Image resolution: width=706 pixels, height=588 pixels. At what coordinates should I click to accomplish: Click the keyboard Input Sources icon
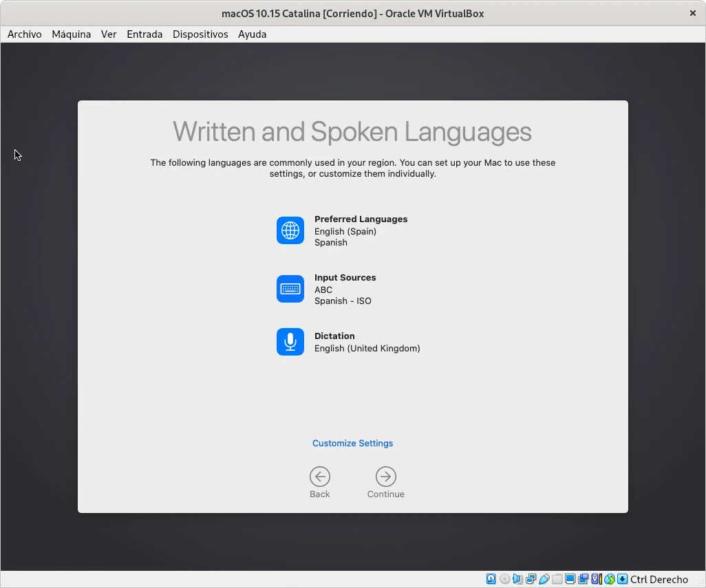tap(290, 289)
